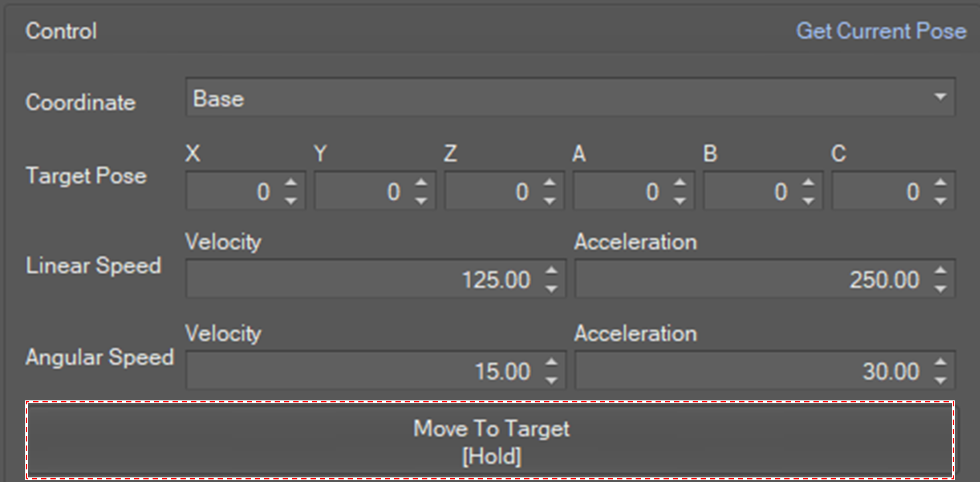Click the Z target pose field

(x=492, y=192)
